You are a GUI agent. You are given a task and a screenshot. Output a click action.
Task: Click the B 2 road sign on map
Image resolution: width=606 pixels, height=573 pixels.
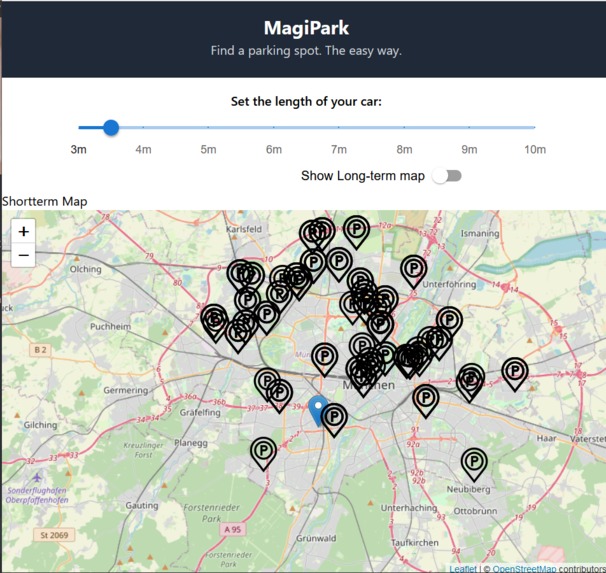click(x=40, y=350)
